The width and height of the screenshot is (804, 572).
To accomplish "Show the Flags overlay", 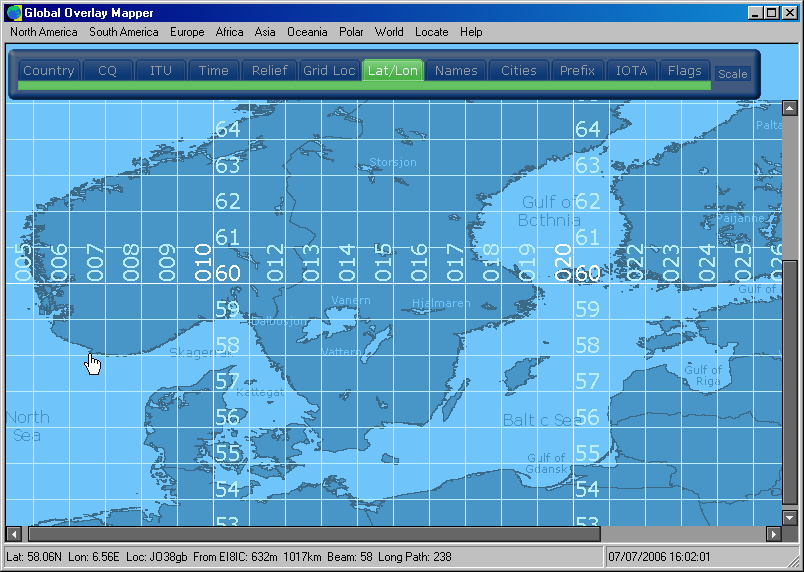I will click(x=685, y=71).
